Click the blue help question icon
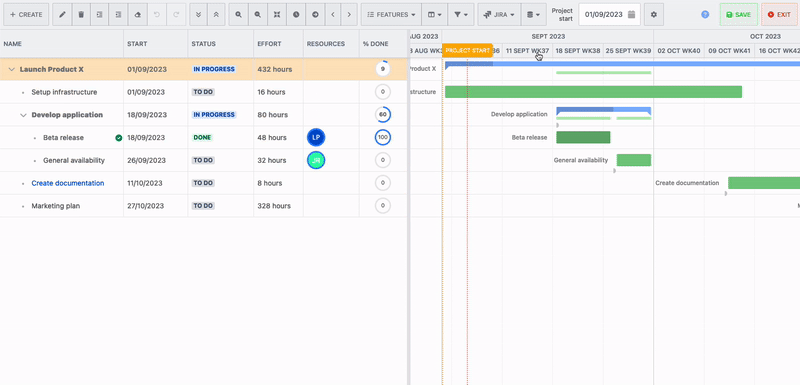 point(705,15)
